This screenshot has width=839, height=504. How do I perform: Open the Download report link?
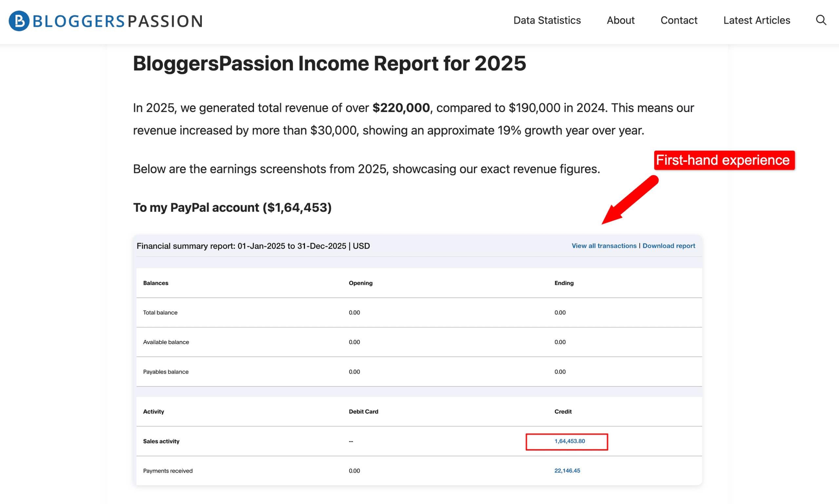[x=669, y=245]
